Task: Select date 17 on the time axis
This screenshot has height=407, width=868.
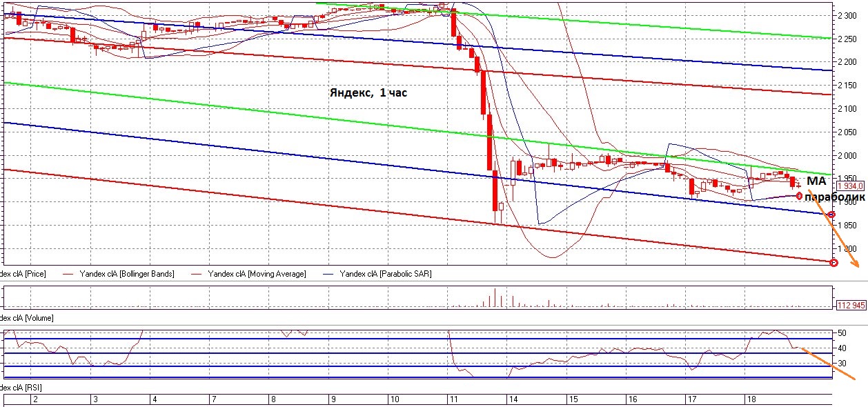Action: 692,399
